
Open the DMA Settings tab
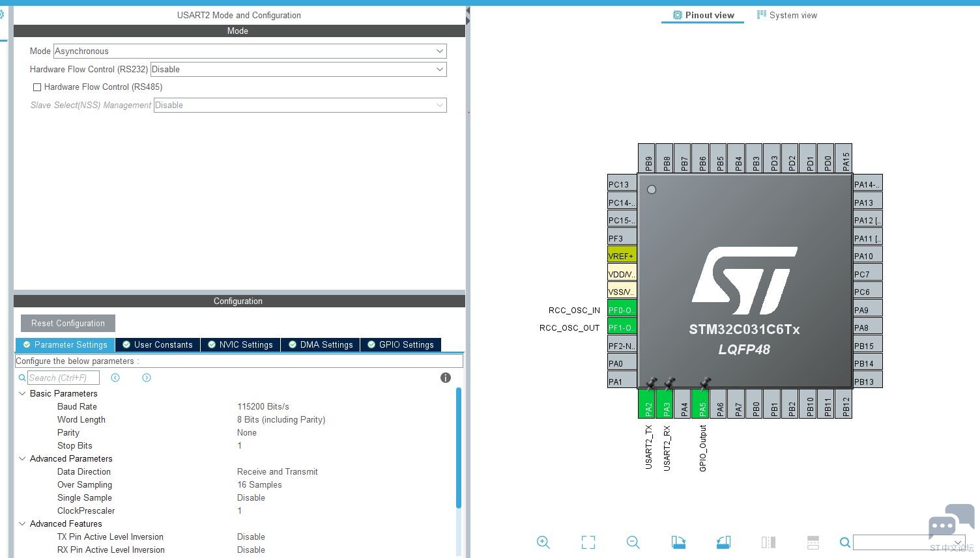point(321,344)
